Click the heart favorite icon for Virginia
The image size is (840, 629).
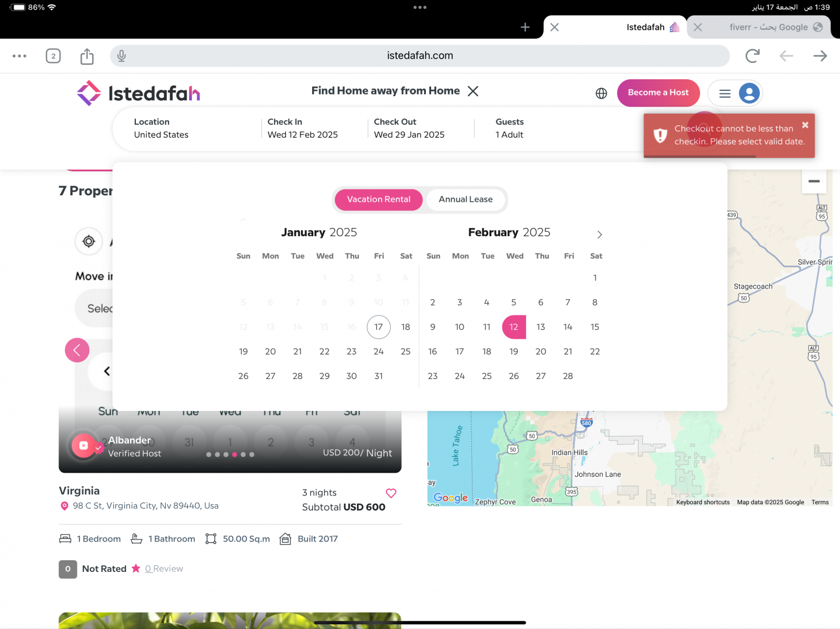(391, 493)
